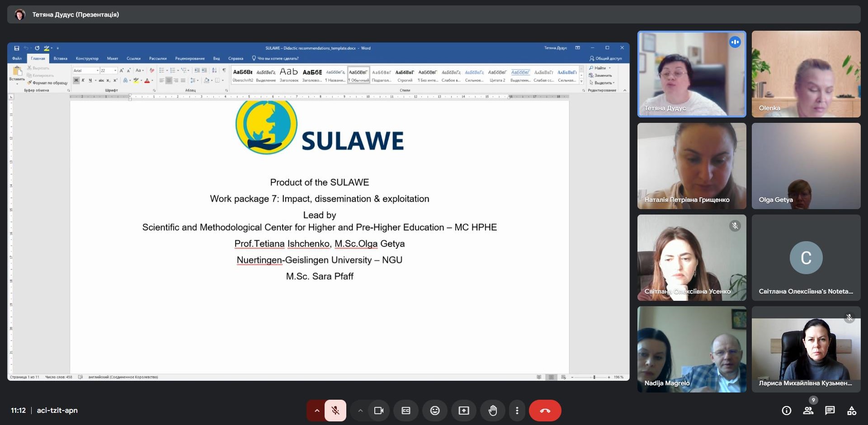Open meeting details info icon
The height and width of the screenshot is (425, 868).
coord(787,411)
